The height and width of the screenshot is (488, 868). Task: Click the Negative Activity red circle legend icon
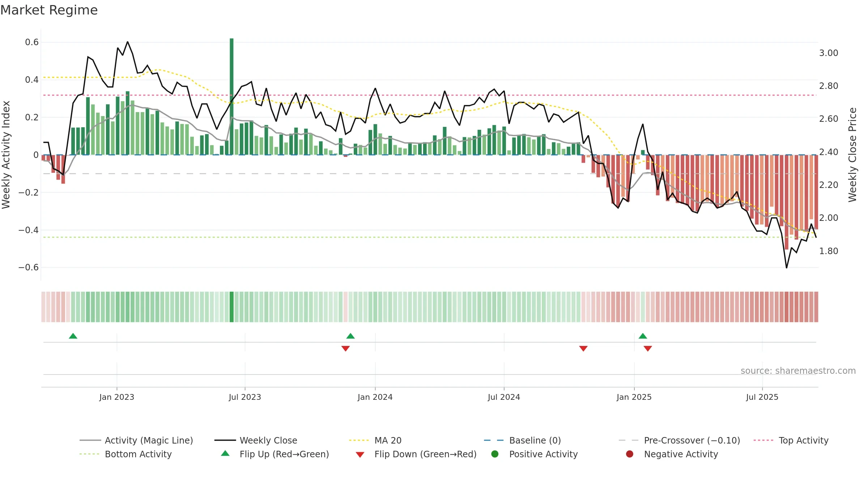(x=630, y=454)
